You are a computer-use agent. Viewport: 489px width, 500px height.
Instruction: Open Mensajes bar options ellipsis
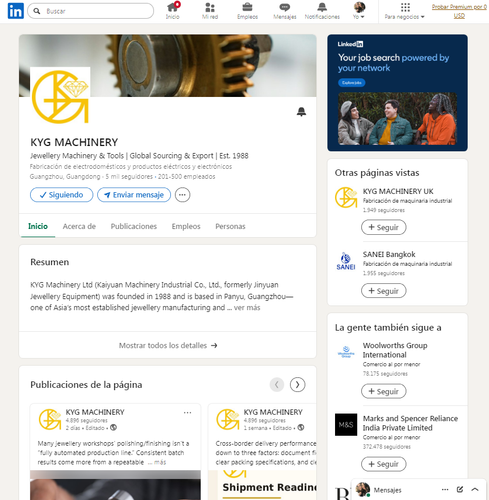(445, 490)
